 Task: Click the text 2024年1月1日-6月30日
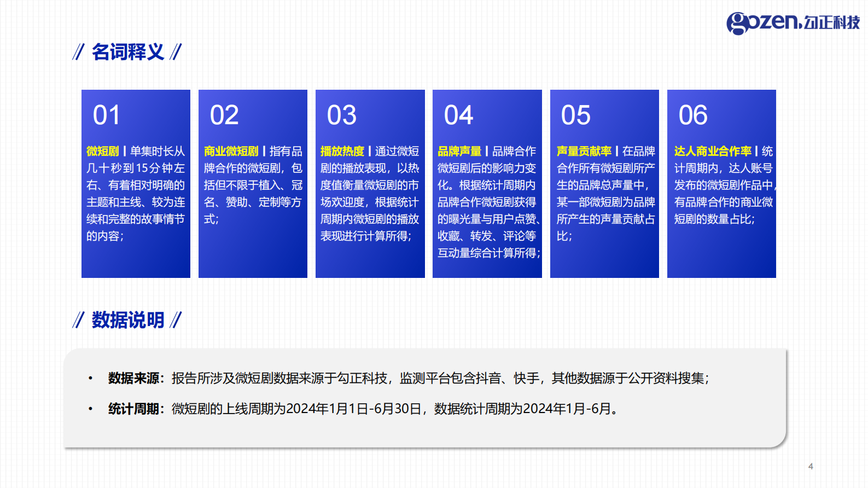(354, 409)
